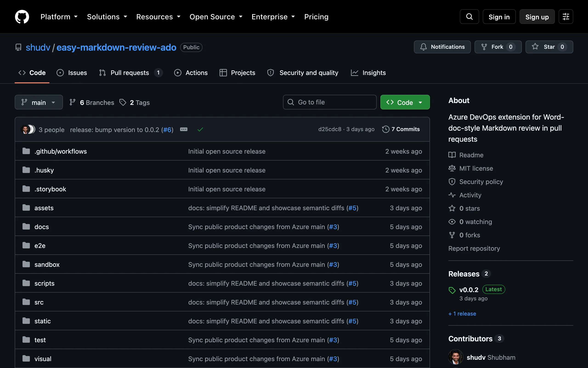This screenshot has height=368, width=588.
Task: View the 2 Tags link
Action: click(x=135, y=103)
